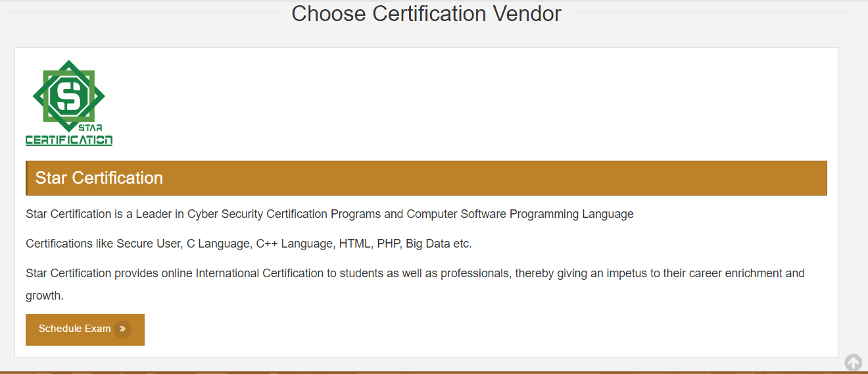
Task: Select the Star Certification vendor header bar
Action: click(426, 178)
